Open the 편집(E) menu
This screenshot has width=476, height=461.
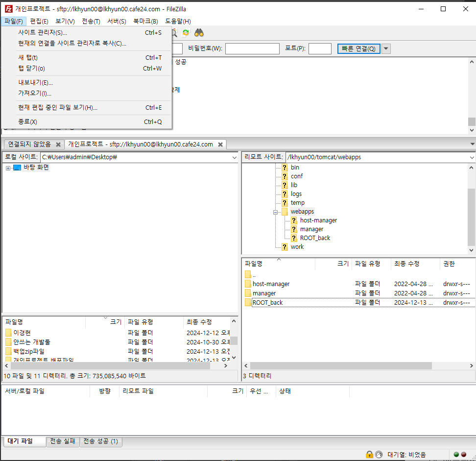pos(39,21)
